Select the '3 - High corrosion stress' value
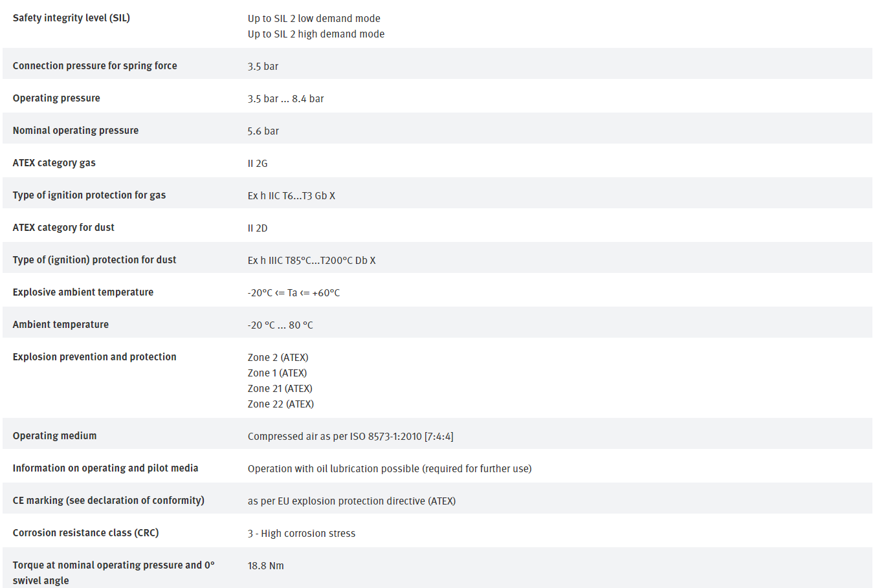The height and width of the screenshot is (588, 875). (302, 534)
